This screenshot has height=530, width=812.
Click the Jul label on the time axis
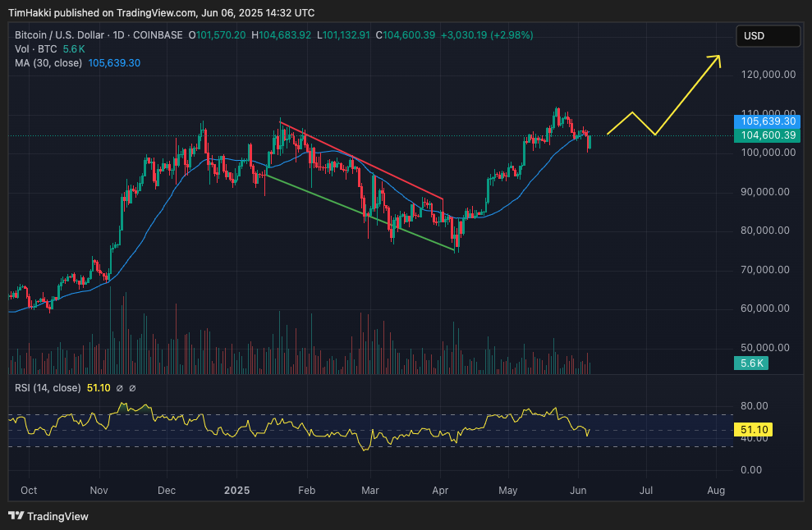pos(645,490)
